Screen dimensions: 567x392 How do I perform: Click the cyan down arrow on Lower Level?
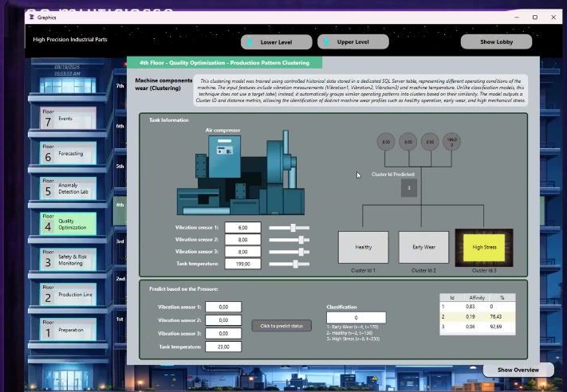point(250,42)
